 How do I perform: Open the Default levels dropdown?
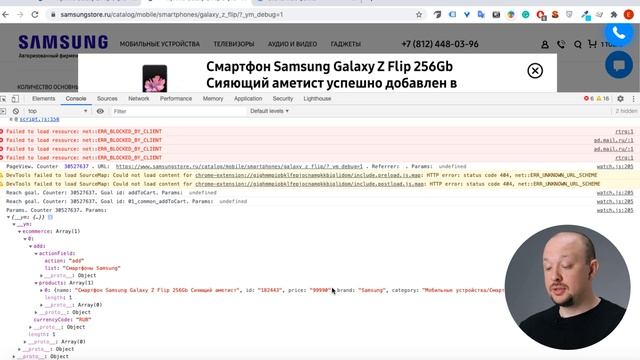[269, 111]
